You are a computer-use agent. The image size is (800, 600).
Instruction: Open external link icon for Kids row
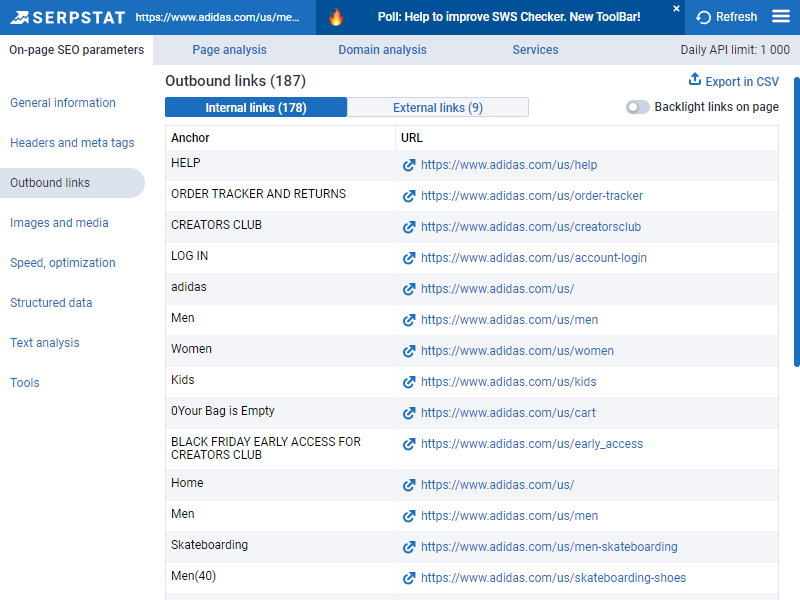409,382
